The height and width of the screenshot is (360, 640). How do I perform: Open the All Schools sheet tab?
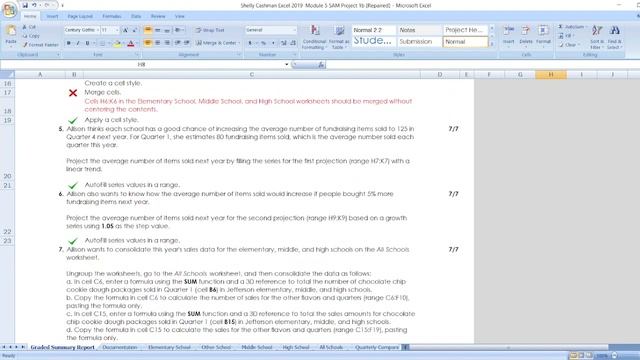point(331,347)
